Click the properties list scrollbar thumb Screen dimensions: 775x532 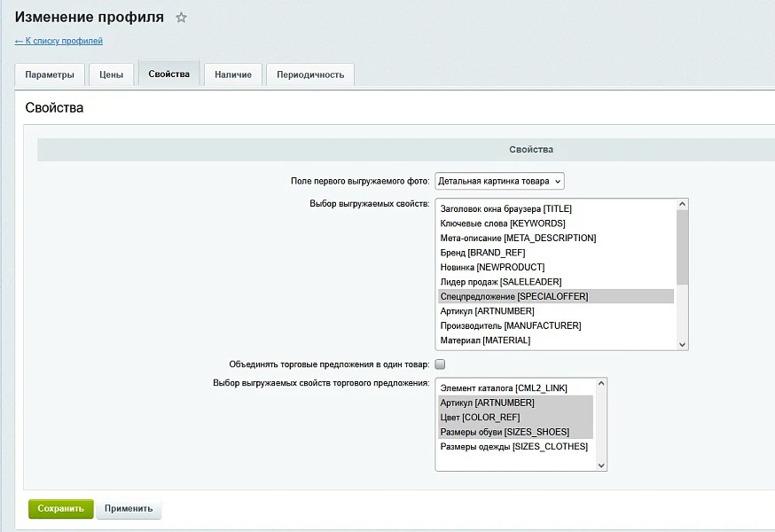[x=682, y=247]
